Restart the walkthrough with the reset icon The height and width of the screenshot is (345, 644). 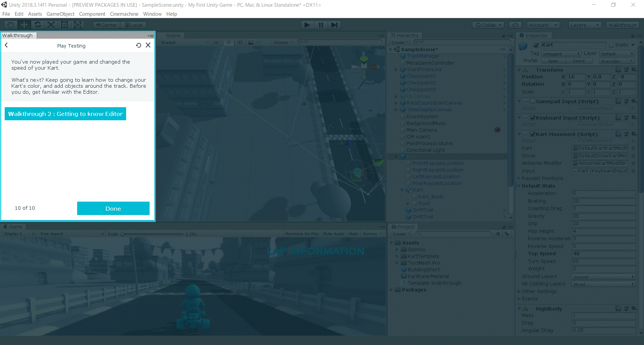[x=139, y=45]
